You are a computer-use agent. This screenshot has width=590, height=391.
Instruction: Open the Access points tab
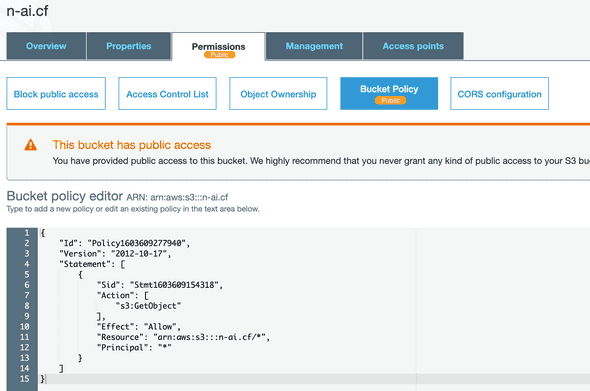click(413, 46)
